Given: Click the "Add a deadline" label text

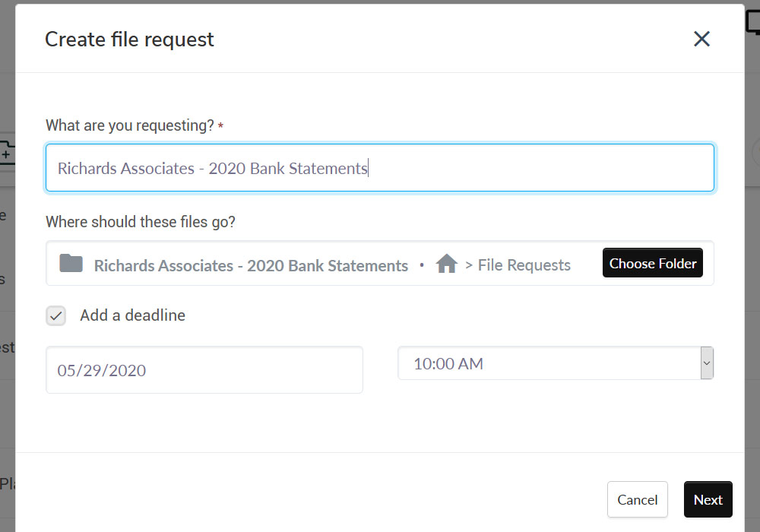Looking at the screenshot, I should (132, 315).
